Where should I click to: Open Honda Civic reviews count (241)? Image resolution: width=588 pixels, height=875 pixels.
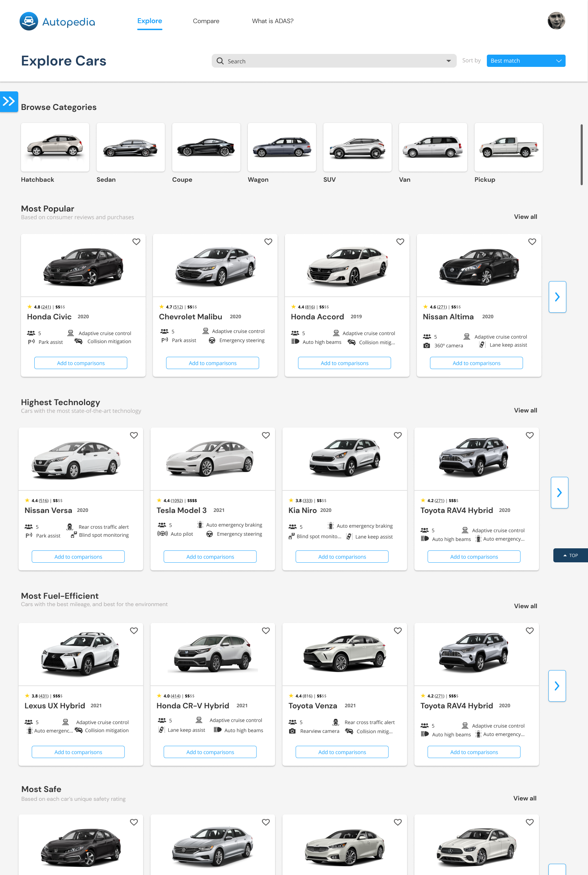(46, 307)
